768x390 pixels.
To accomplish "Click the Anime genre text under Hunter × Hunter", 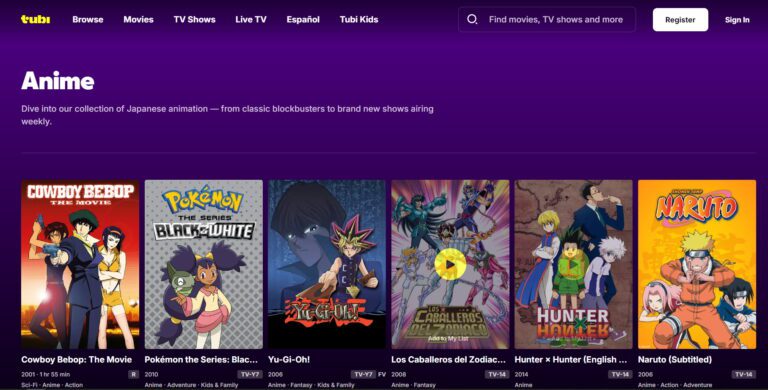I will coord(523,385).
